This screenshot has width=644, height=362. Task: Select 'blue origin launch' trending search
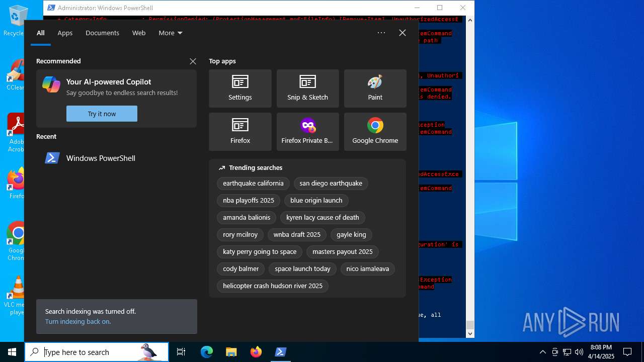pos(316,201)
